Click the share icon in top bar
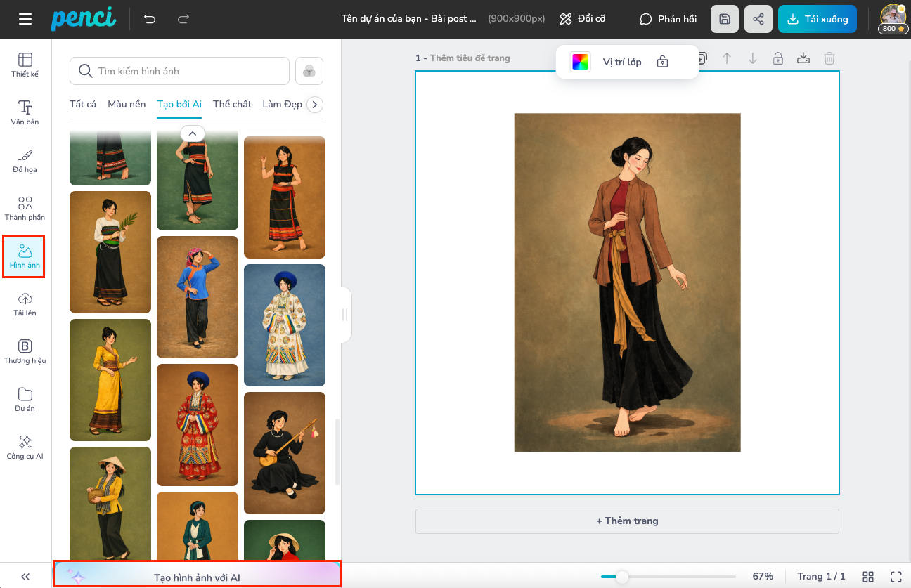This screenshot has width=911, height=588. [x=758, y=19]
